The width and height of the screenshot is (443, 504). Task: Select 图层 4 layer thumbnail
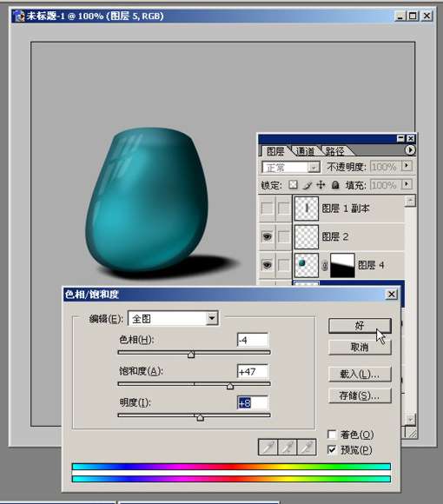coord(307,265)
